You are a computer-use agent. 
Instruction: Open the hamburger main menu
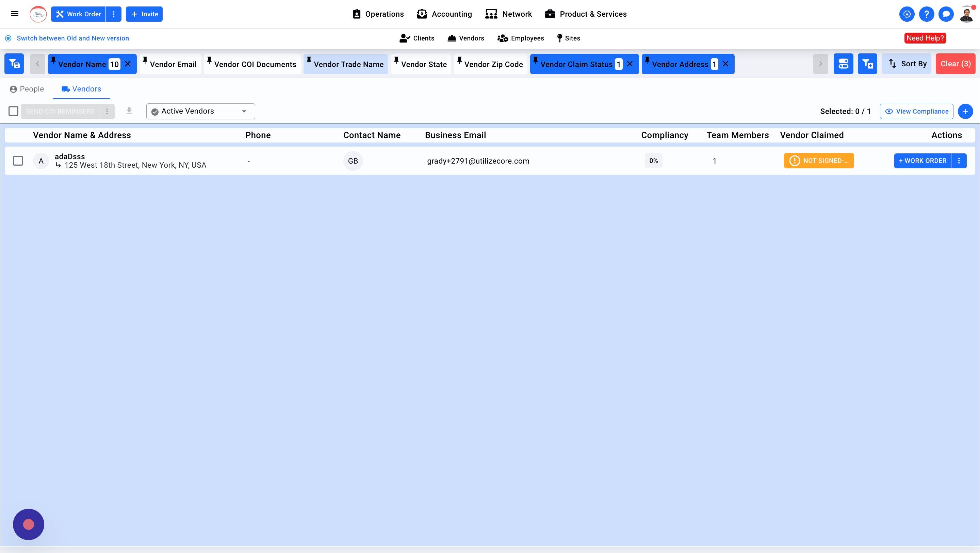(x=14, y=14)
